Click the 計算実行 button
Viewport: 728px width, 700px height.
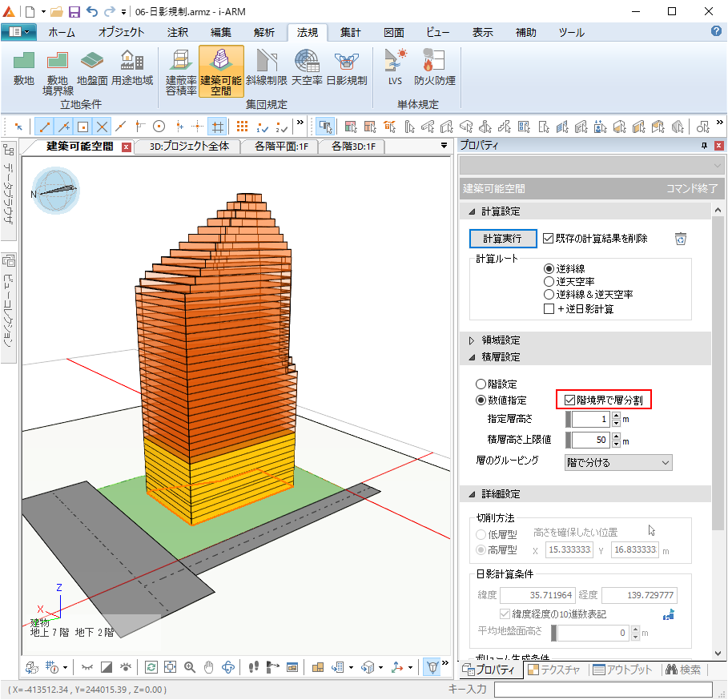(x=502, y=239)
